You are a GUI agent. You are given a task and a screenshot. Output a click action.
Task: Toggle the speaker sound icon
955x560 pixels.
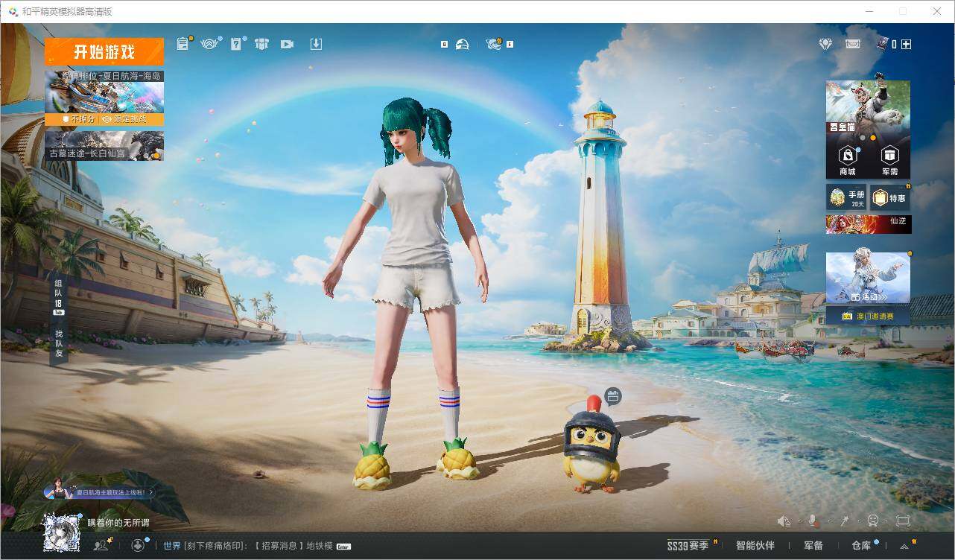(x=784, y=521)
